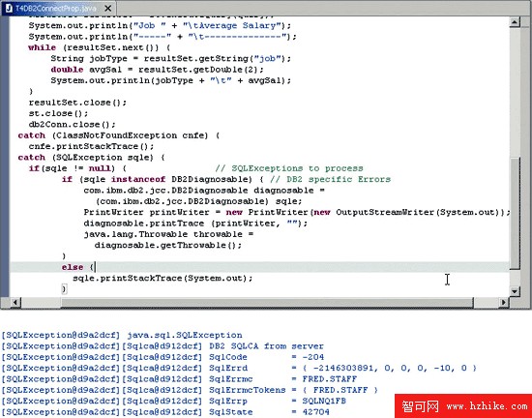The width and height of the screenshot is (532, 418).
Task: Click the 'diagnosable.getThrowable();' line
Action: click(x=168, y=245)
